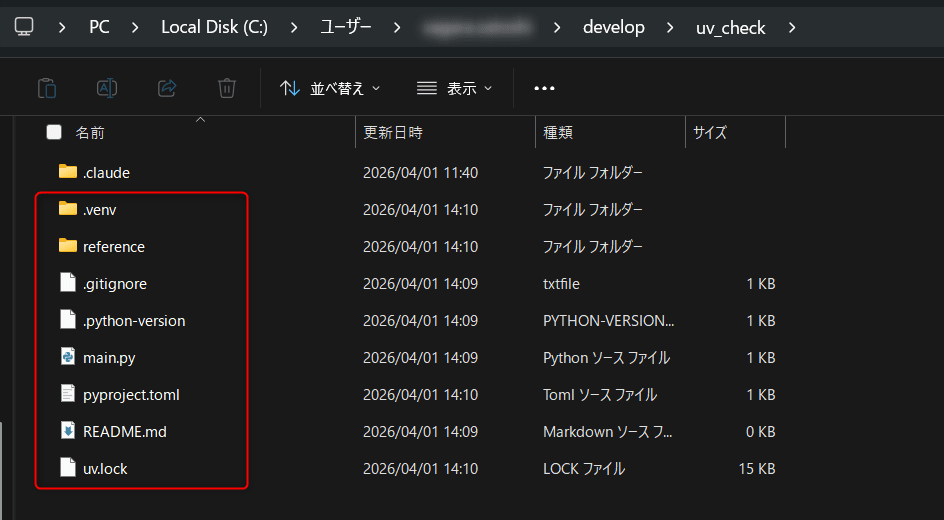Viewport: 944px width, 520px height.
Task: Click the .venv folder icon
Action: click(68, 209)
